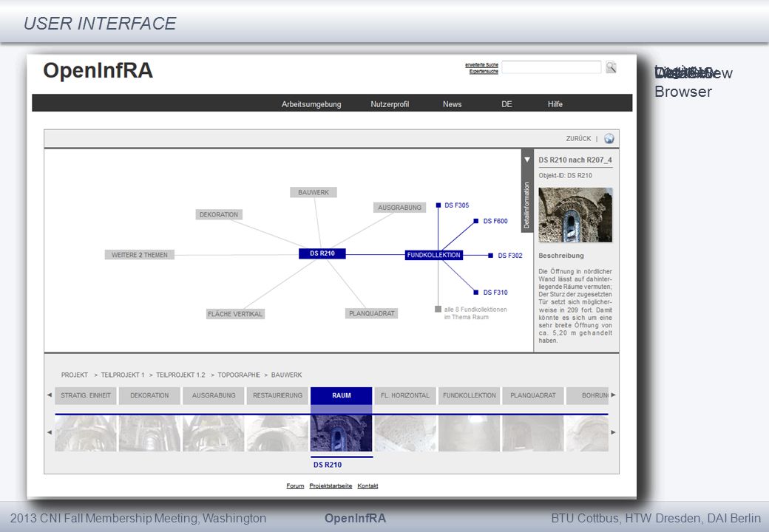Open thumbnail under AUSGRABUNG tab
This screenshot has width=769, height=532.
pos(214,434)
